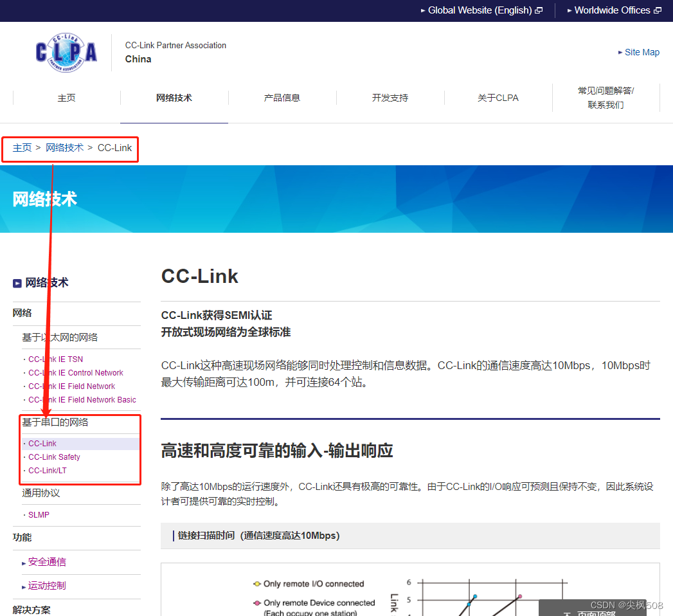The width and height of the screenshot is (673, 616).
Task: Open 安全通信 function link
Action: click(47, 562)
